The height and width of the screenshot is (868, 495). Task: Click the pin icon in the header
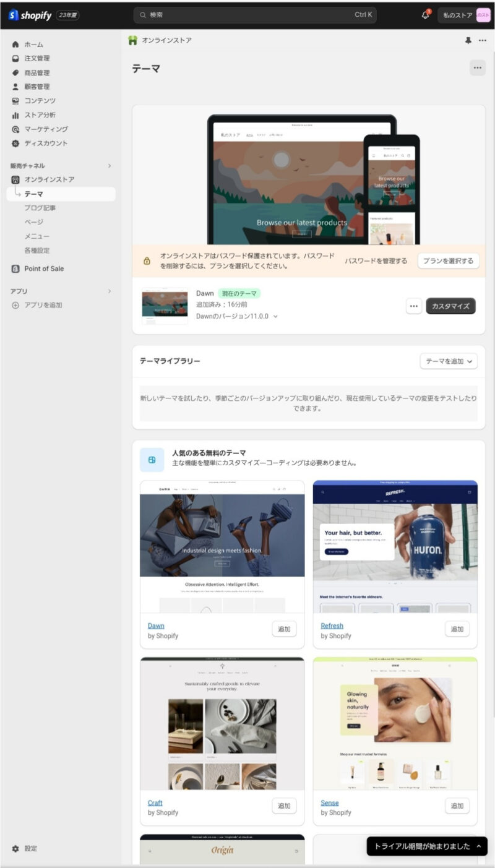[x=468, y=40]
